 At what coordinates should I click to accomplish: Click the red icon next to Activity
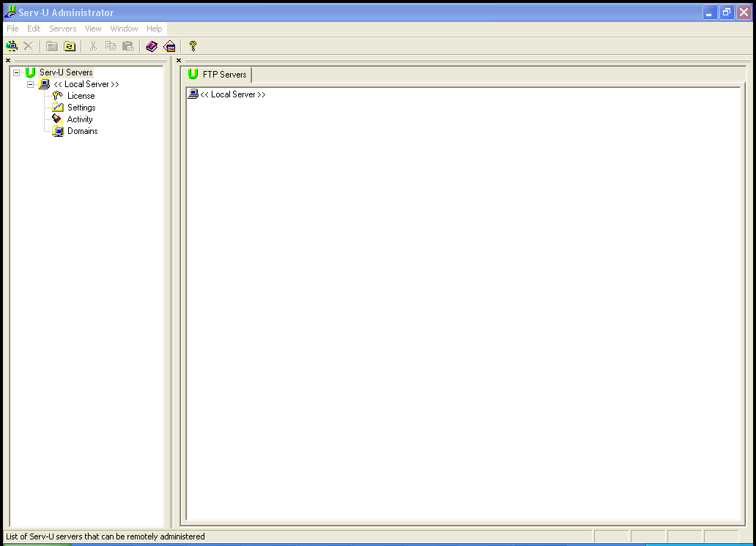coord(57,119)
